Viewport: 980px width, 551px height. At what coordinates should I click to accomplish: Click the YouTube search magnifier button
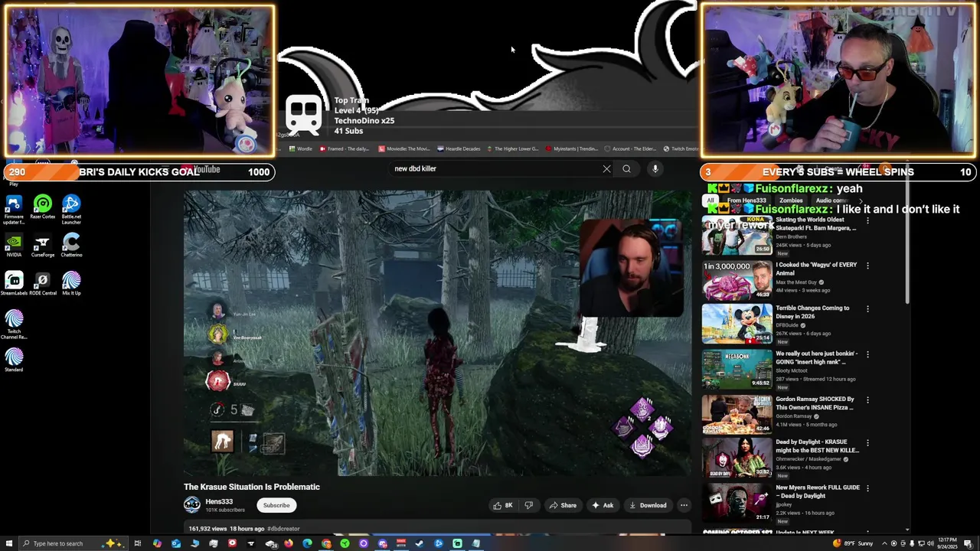[x=626, y=168]
